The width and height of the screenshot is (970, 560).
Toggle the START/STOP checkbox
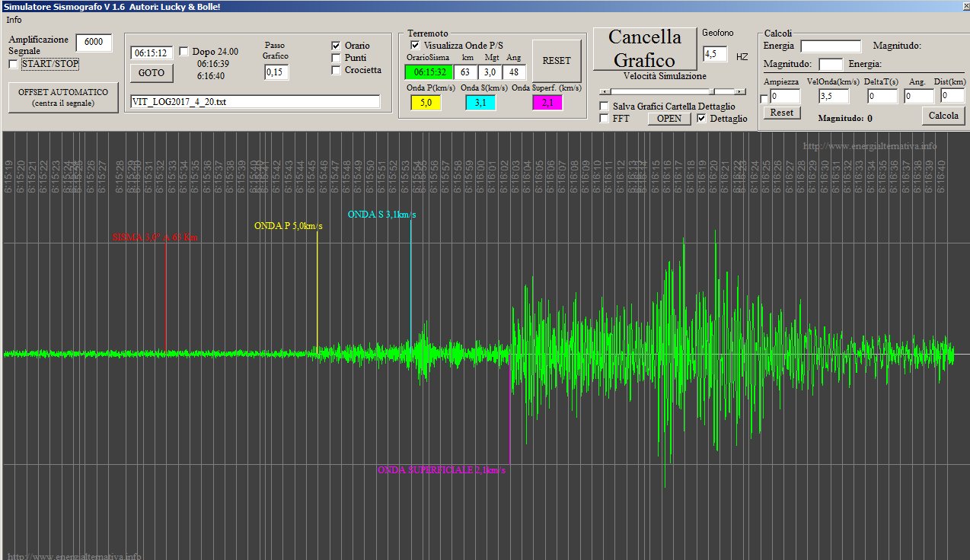[13, 64]
